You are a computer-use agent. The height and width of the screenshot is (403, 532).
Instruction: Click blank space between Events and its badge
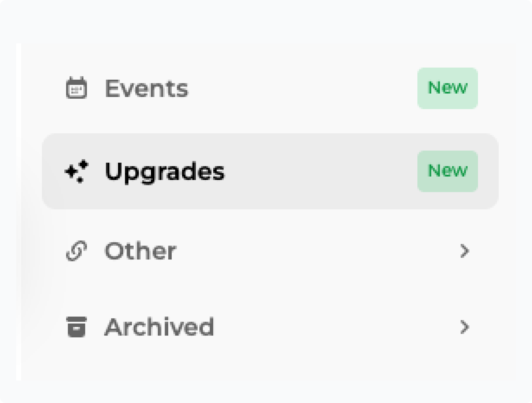point(302,88)
